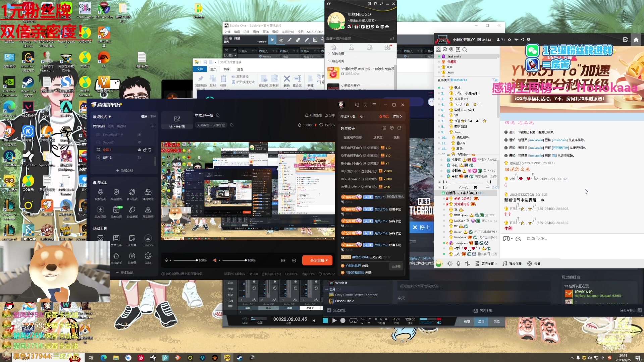
Task: Click 添加素材 to add a source
Action: click(x=124, y=171)
